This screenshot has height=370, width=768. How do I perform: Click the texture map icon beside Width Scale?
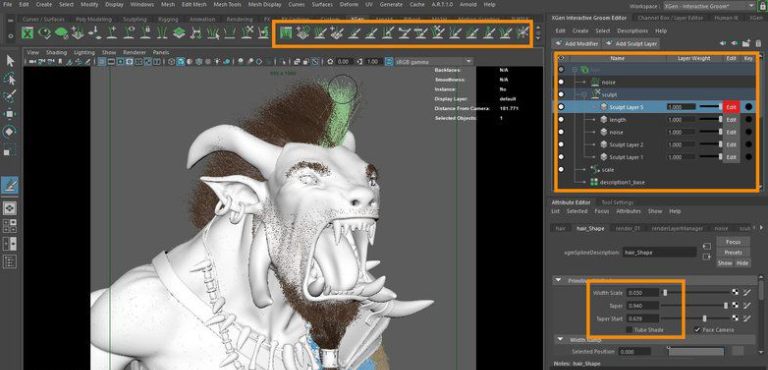click(736, 293)
